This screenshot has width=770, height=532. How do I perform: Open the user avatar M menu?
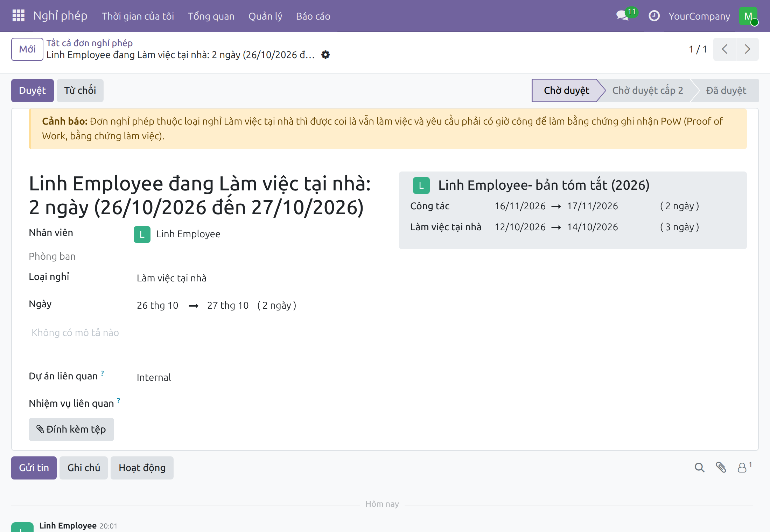(748, 16)
